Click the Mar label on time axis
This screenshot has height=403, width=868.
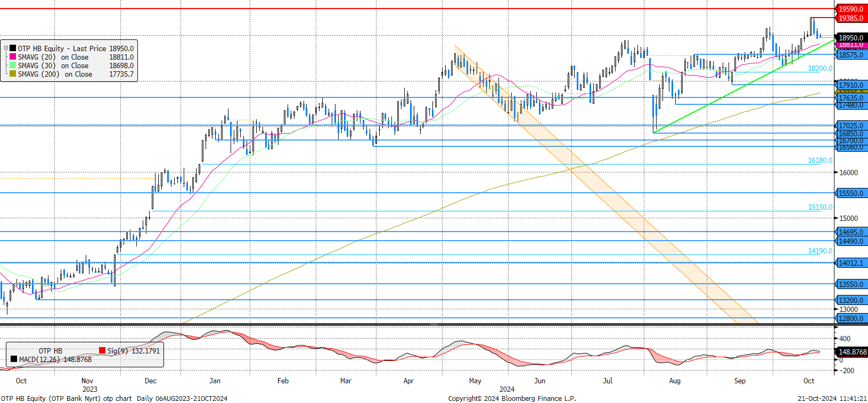346,381
